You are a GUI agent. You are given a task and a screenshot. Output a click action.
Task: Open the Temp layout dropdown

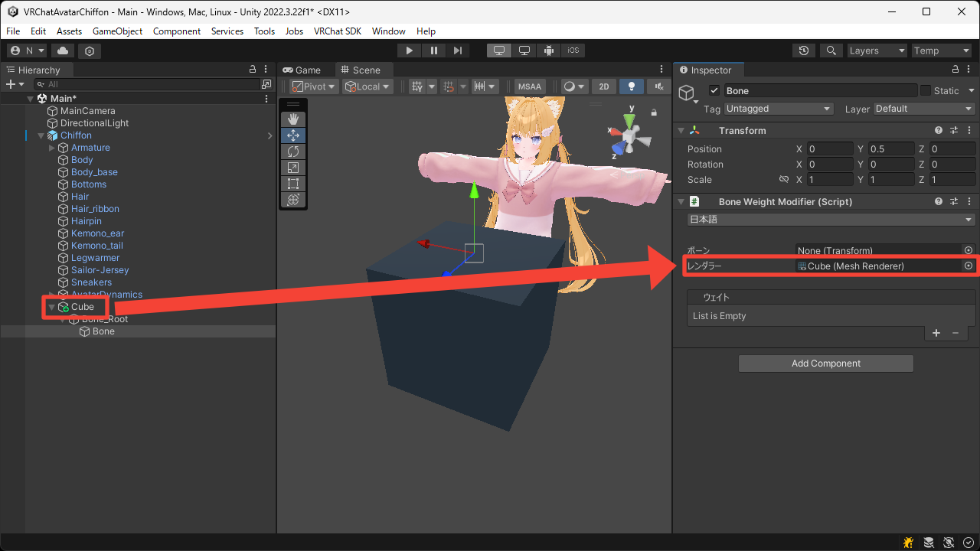point(942,51)
